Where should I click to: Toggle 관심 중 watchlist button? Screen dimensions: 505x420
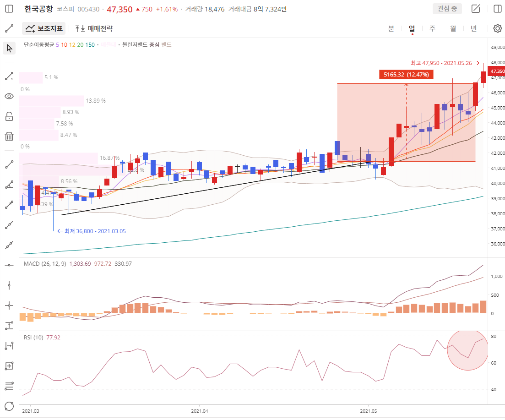coord(447,9)
